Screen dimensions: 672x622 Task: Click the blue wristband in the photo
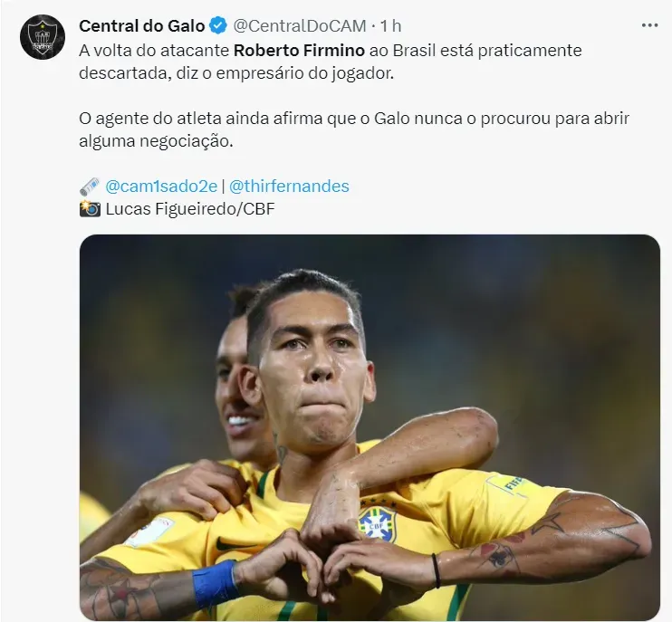215,584
